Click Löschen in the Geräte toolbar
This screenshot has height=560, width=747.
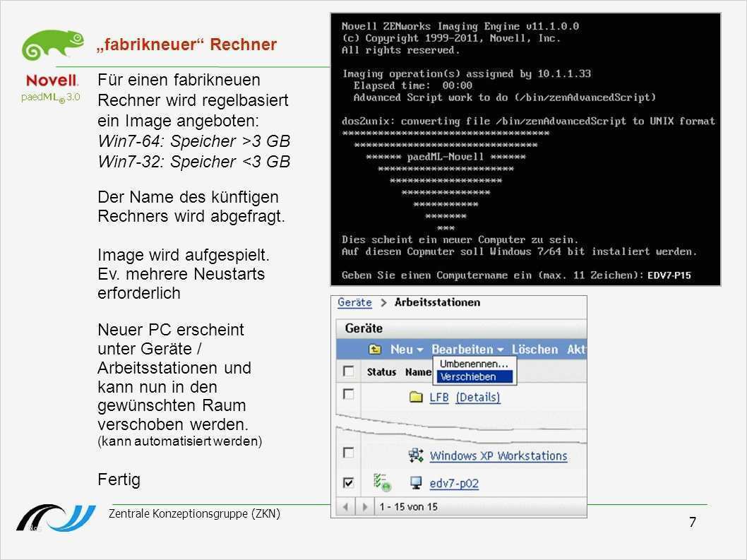tap(534, 350)
